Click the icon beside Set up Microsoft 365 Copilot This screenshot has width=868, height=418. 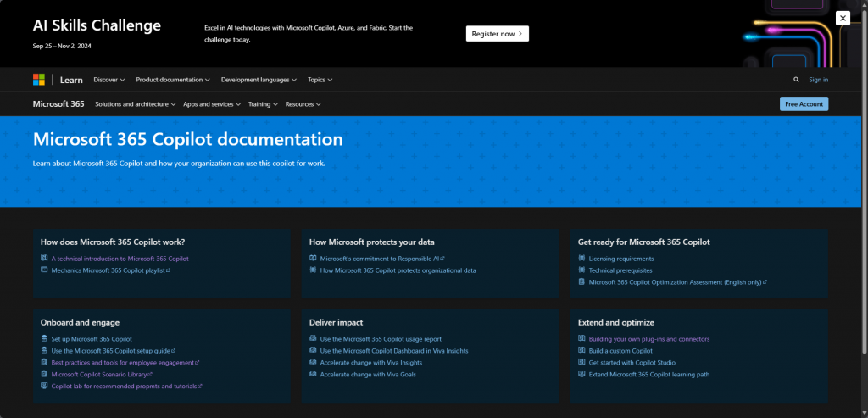point(44,338)
